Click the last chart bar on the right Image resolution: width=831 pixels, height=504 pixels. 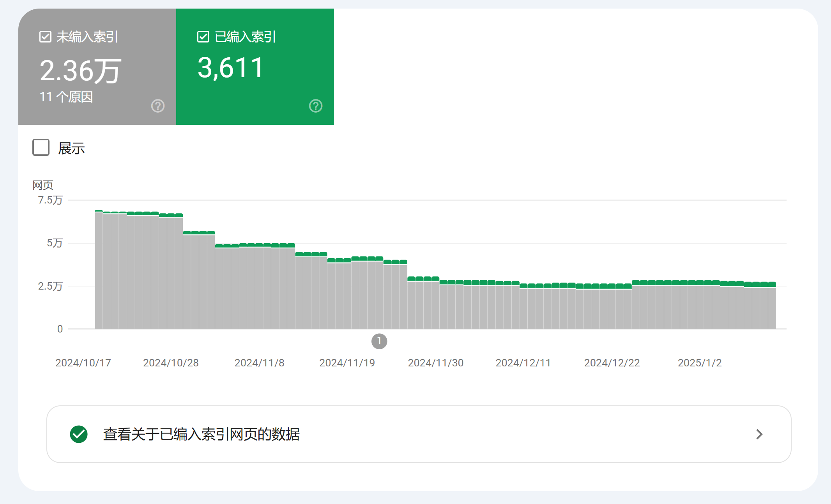tap(772, 305)
